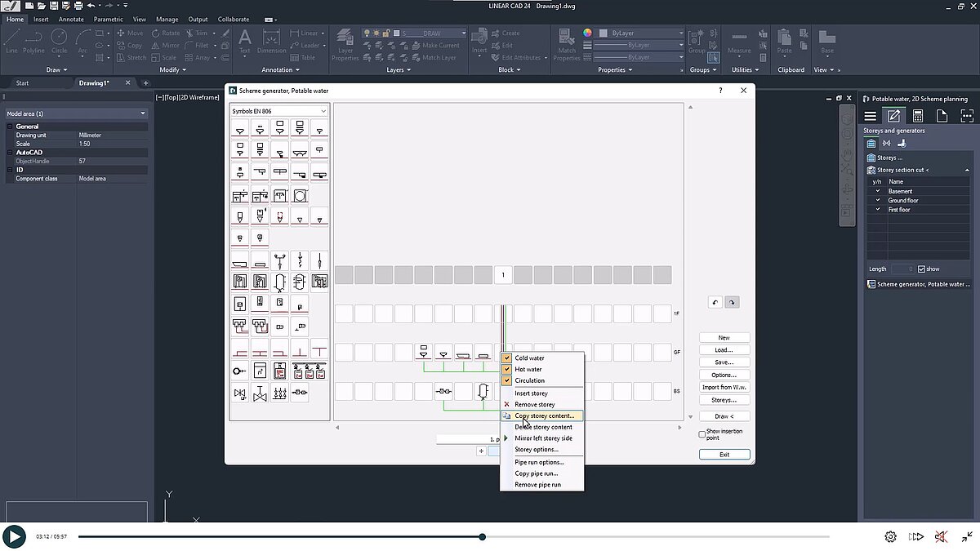
Task: Click the Exit button in the scheme generator
Action: 724,454
